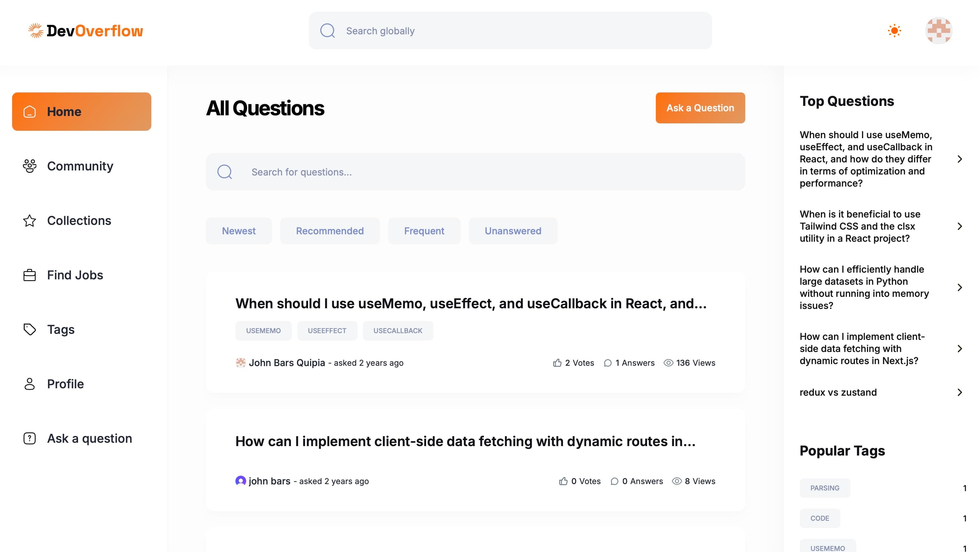This screenshot has width=980, height=552.
Task: Toggle light/dark theme with the sun icon
Action: pos(894,30)
